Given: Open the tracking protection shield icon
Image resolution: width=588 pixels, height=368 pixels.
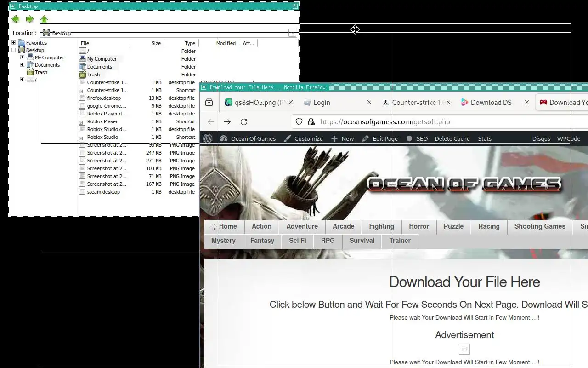Looking at the screenshot, I should 299,122.
